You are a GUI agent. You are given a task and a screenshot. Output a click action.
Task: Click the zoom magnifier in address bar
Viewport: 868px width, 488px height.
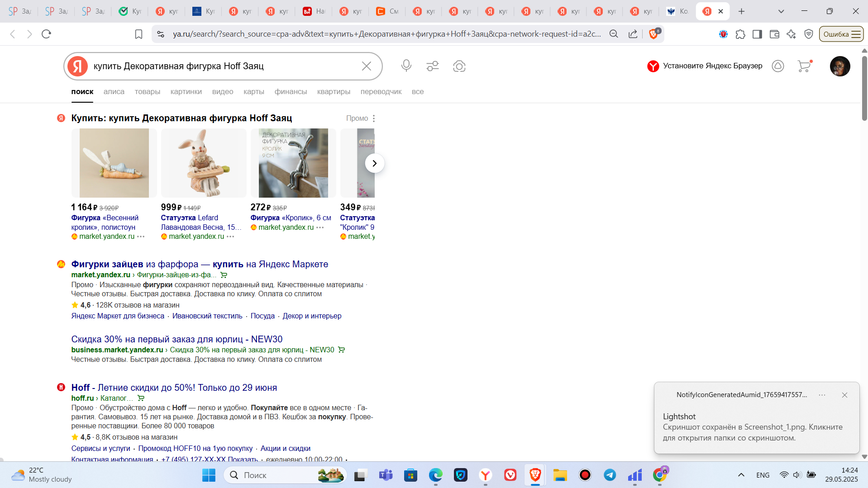(x=614, y=34)
